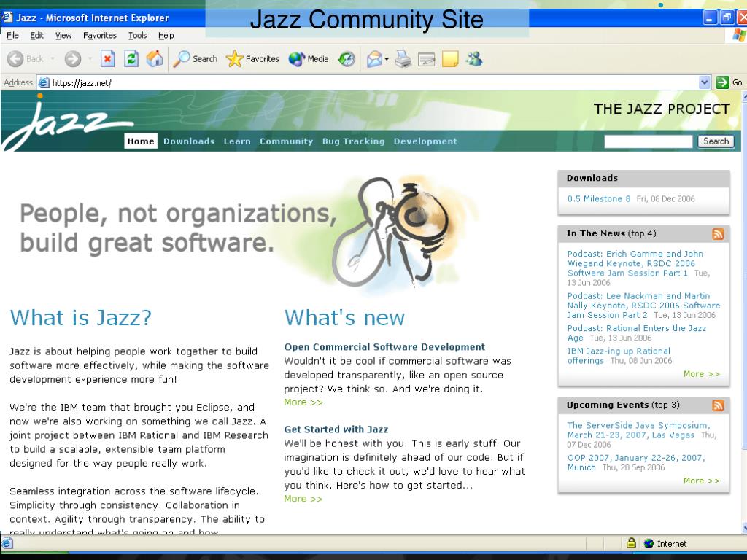The height and width of the screenshot is (560, 747).
Task: Click More >> in the In The News box
Action: point(701,374)
